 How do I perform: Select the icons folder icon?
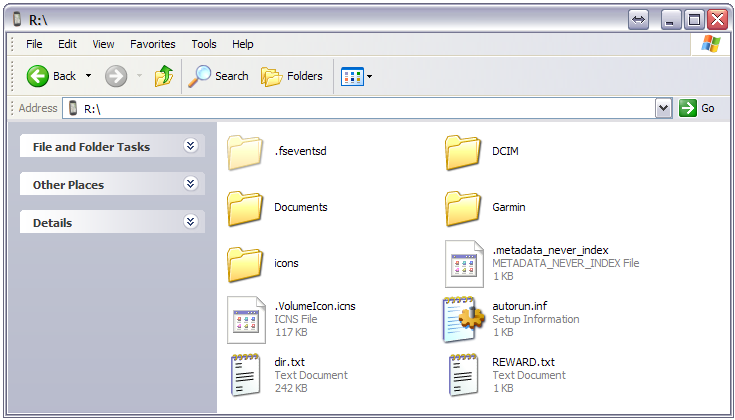(x=245, y=264)
